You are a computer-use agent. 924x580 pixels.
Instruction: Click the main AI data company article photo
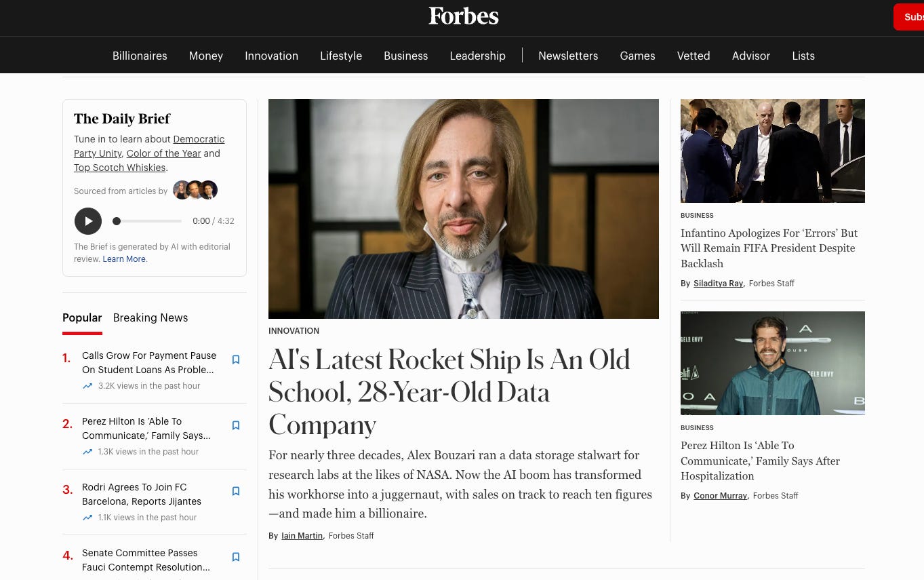pyautogui.click(x=464, y=209)
